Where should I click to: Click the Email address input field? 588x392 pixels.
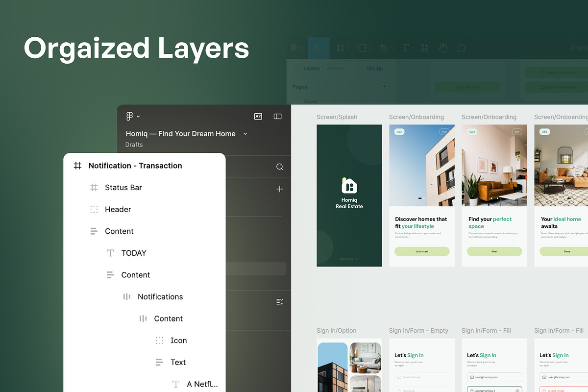pos(422,377)
